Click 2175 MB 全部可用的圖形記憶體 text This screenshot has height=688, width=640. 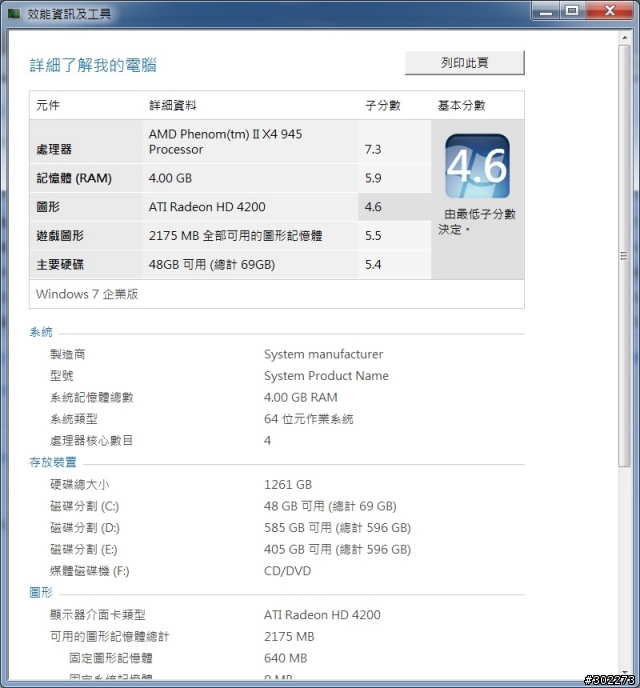coord(235,236)
